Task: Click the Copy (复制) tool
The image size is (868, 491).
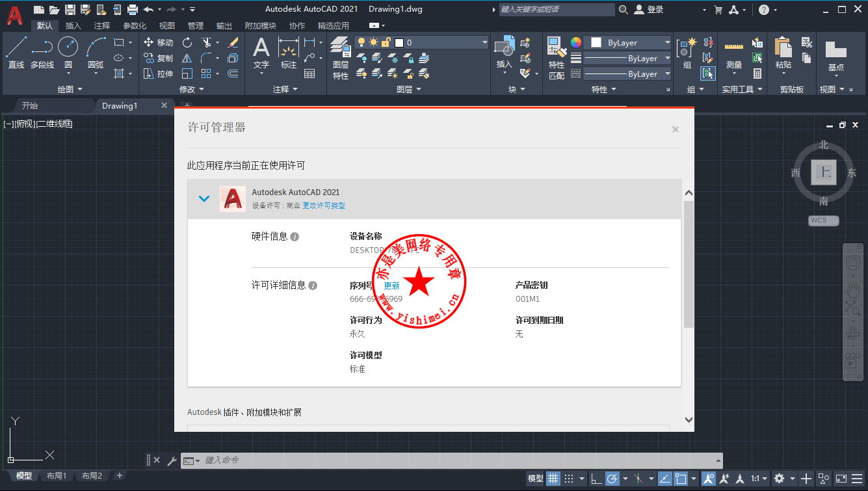Action: point(158,58)
